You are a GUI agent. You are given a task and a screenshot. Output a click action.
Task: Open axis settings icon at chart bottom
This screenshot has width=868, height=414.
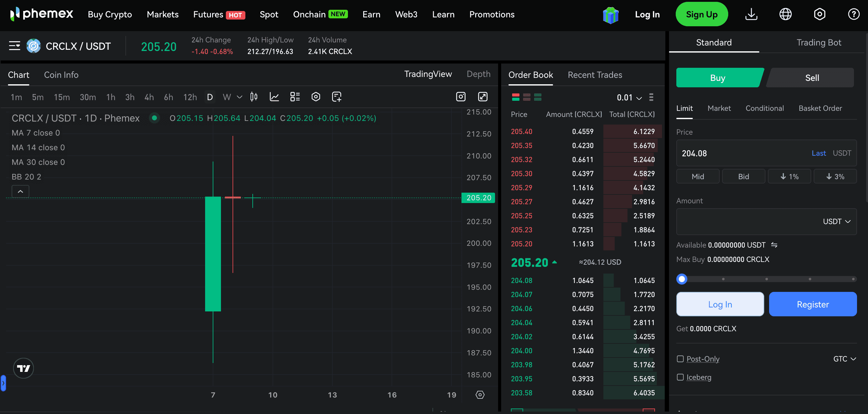click(x=480, y=395)
